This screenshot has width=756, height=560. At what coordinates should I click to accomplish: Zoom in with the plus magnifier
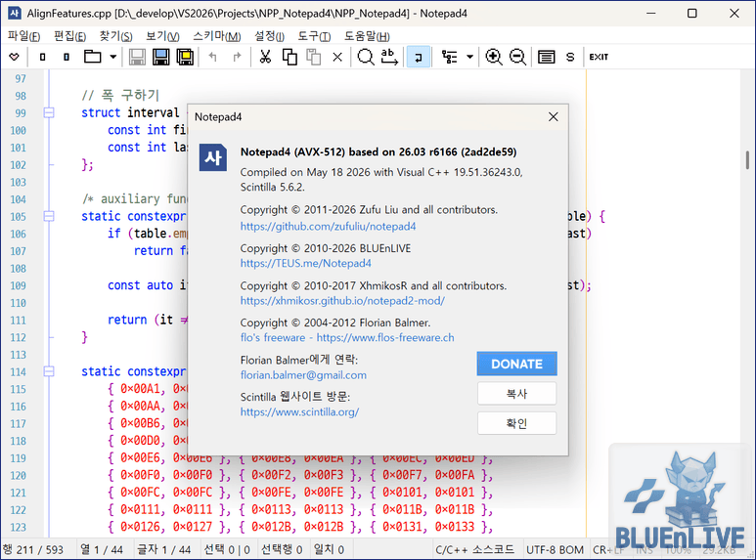[x=493, y=57]
